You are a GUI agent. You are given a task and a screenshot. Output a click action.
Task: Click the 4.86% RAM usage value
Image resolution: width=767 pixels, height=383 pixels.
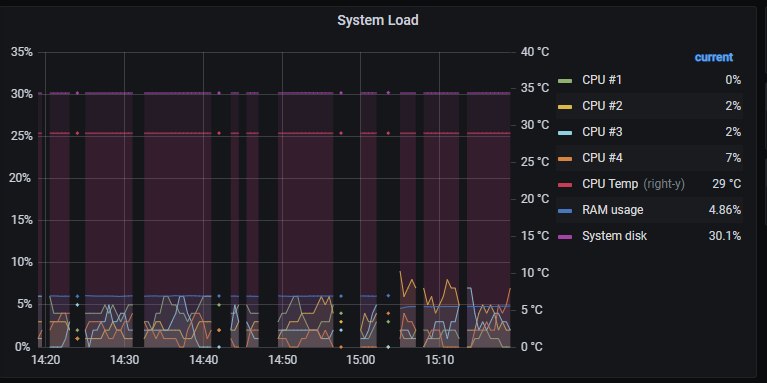pyautogui.click(x=724, y=210)
